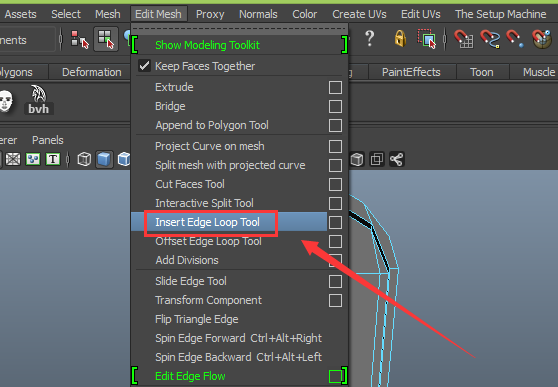Enable snap to points magnet icon
This screenshot has width=558, height=387.
515,38
